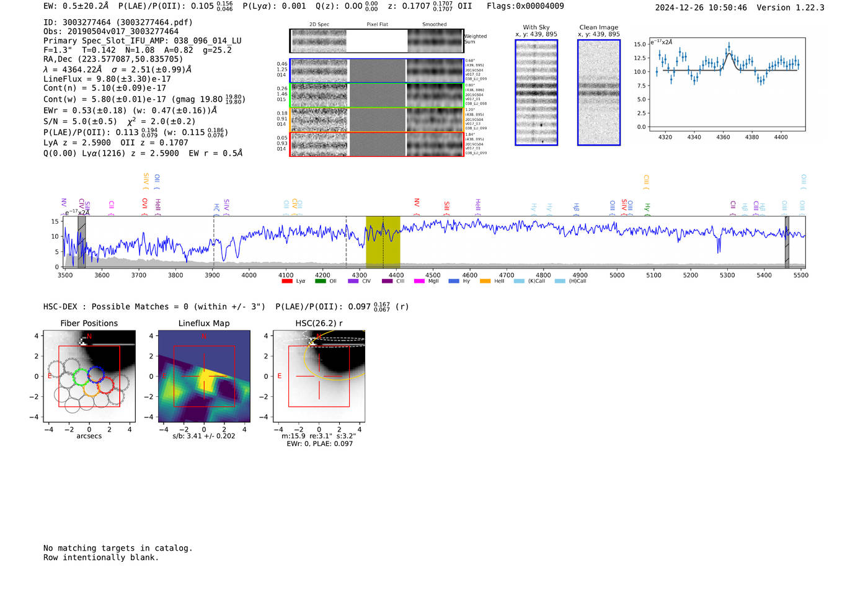Click the red Lyα legend swatch
Viewport: 868px width, 591px height.
coord(286,281)
